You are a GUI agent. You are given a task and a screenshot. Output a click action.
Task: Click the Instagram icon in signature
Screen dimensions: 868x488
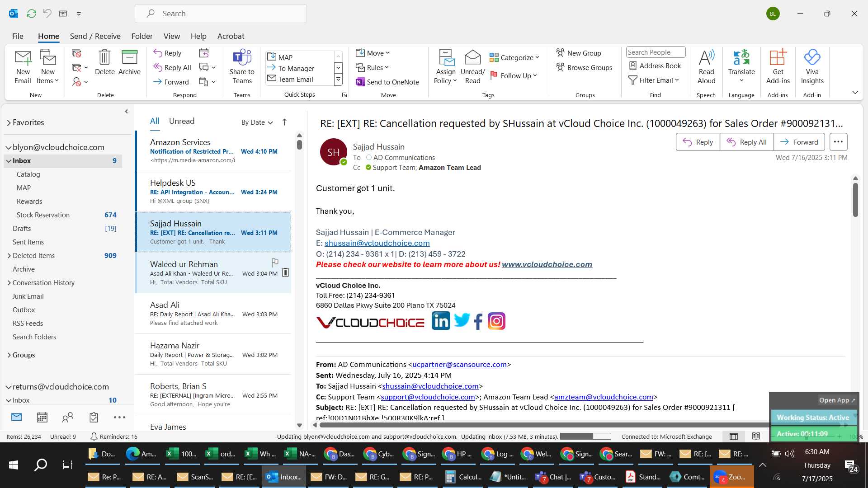point(496,321)
